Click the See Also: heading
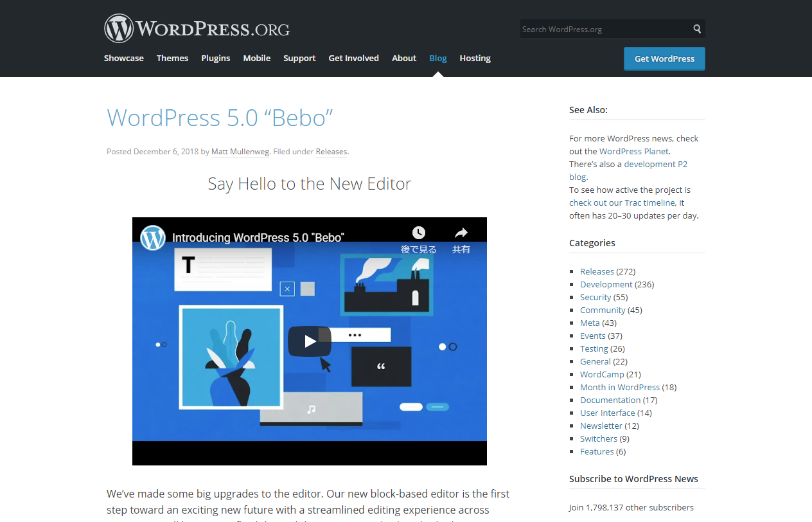This screenshot has height=522, width=812. [x=588, y=110]
